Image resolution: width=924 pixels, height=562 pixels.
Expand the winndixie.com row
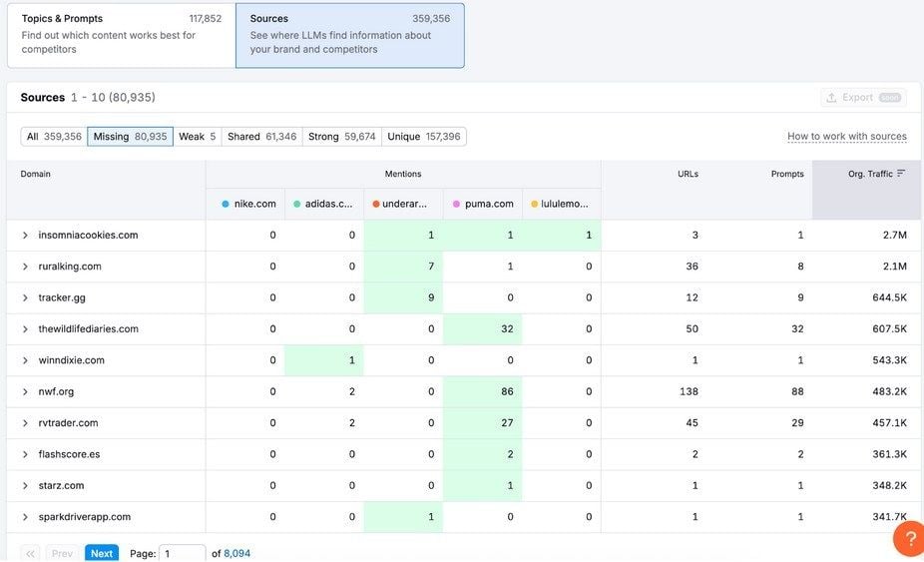click(x=25, y=359)
